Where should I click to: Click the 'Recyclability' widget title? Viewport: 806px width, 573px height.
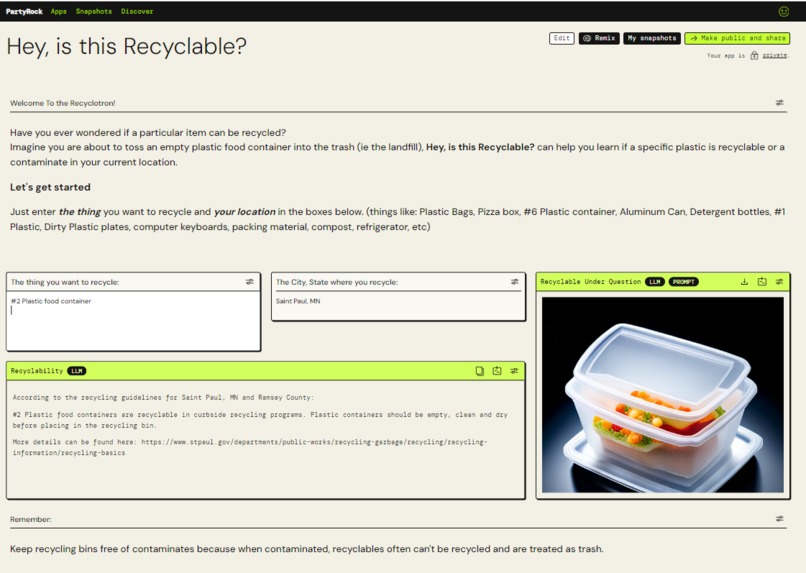click(37, 371)
